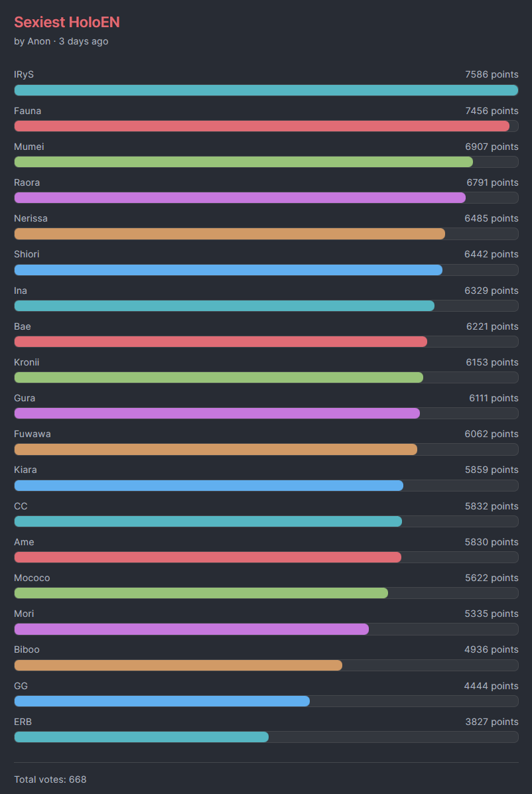
Task: Click the '6111 points' value
Action: 494,399
